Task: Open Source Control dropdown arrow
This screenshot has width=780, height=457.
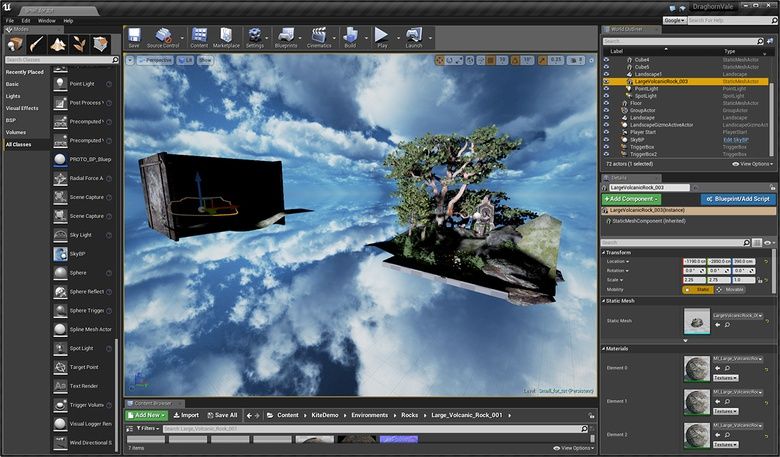Action: coord(182,38)
